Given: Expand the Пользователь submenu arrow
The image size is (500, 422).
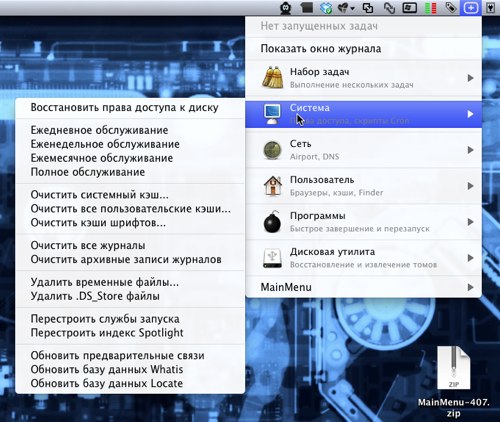Looking at the screenshot, I should click(470, 186).
